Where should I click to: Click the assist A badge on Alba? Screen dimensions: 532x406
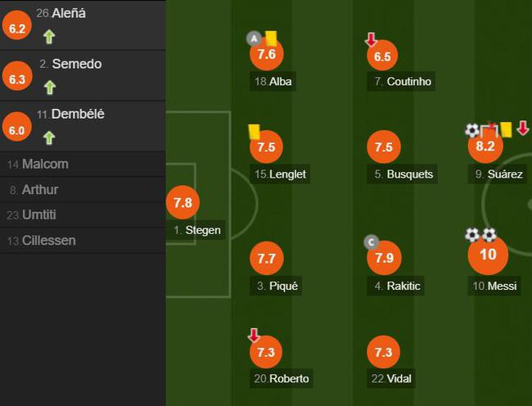[x=254, y=38]
